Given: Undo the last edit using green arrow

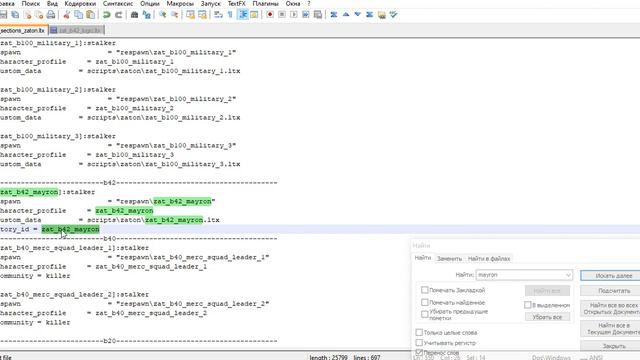Looking at the screenshot, I should 107,15.
